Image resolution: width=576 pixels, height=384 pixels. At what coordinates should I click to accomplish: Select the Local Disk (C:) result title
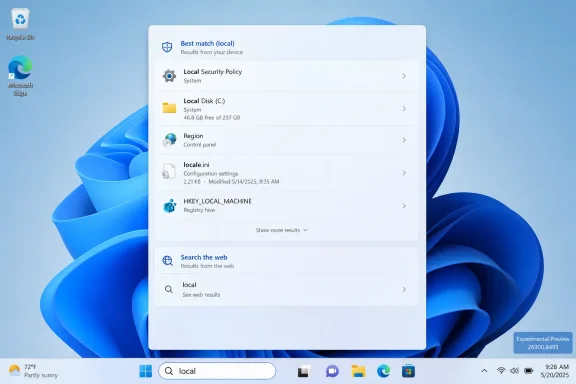pyautogui.click(x=204, y=101)
